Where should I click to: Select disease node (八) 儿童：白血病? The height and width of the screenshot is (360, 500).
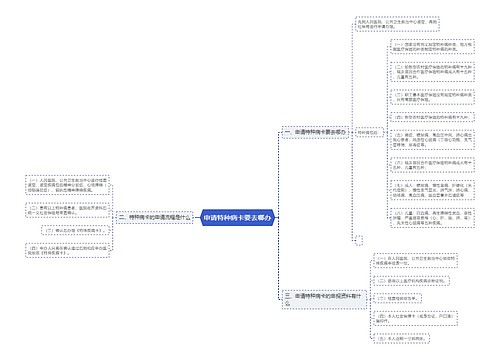click(432, 218)
